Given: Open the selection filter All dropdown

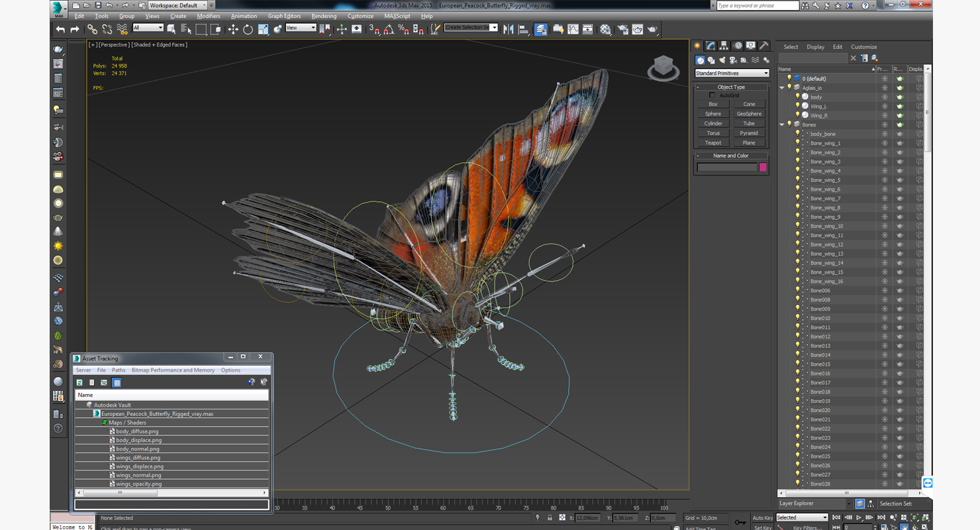Looking at the screenshot, I should (148, 28).
